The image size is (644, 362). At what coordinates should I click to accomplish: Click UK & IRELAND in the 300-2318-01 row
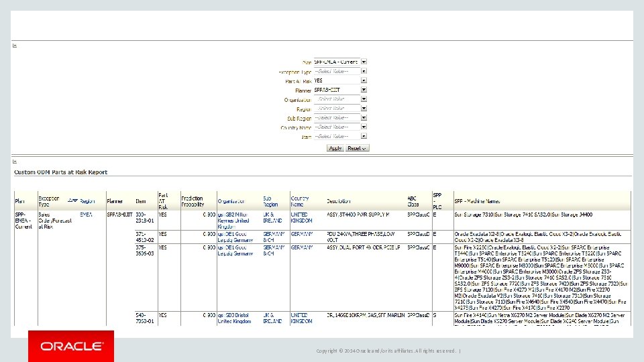272,217
